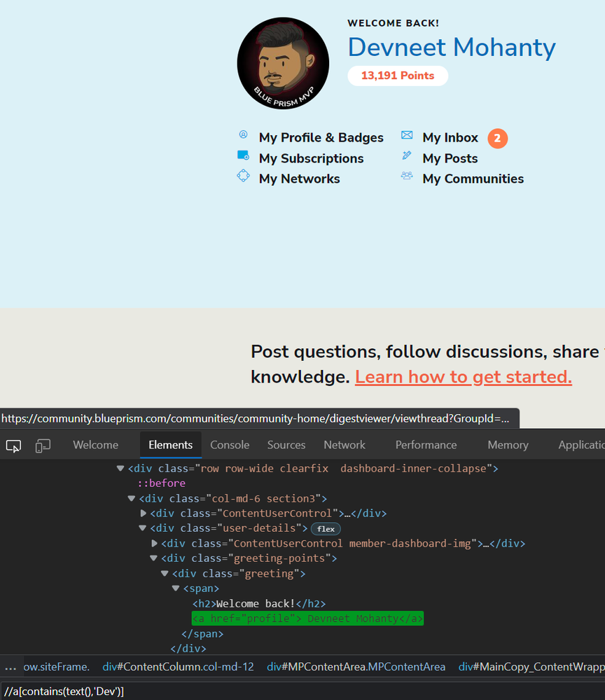Collapse the col-md-6 section3 div node
The width and height of the screenshot is (605, 700).
point(131,498)
